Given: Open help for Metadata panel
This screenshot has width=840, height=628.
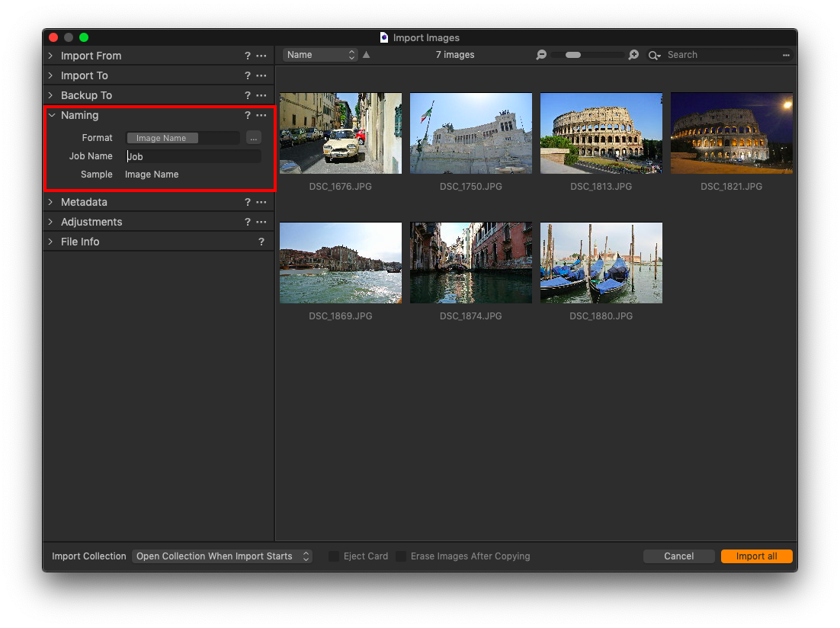Looking at the screenshot, I should tap(248, 202).
